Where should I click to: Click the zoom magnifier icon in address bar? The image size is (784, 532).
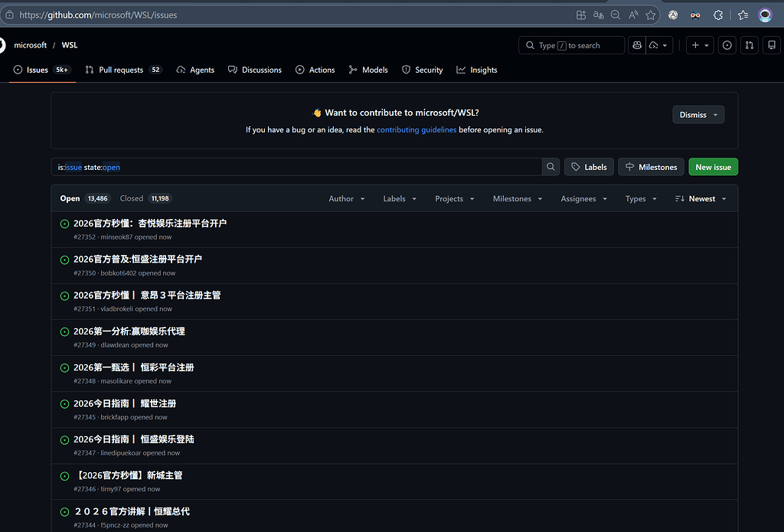point(616,15)
